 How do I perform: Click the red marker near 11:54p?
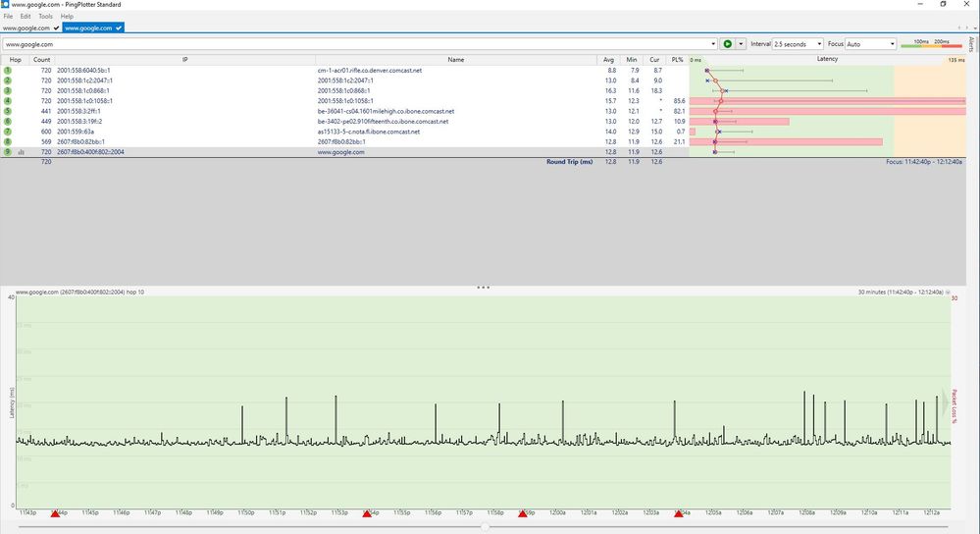click(x=367, y=513)
